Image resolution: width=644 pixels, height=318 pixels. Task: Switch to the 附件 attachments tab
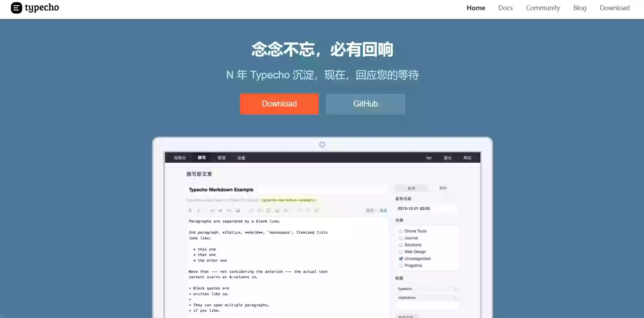point(443,188)
